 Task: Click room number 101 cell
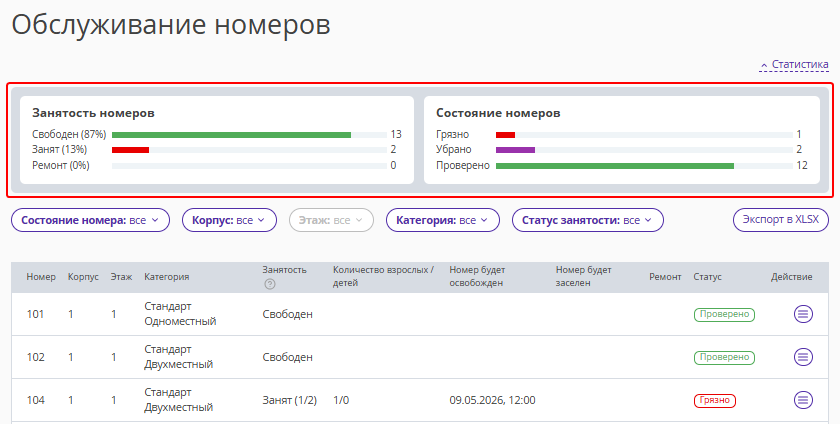35,314
